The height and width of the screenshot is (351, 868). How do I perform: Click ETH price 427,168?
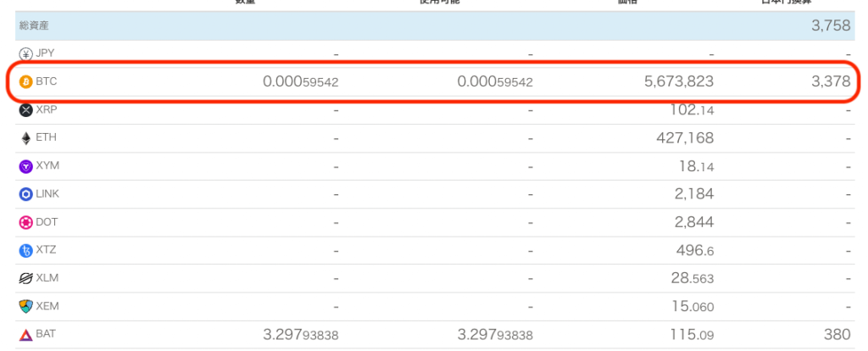pyautogui.click(x=685, y=138)
